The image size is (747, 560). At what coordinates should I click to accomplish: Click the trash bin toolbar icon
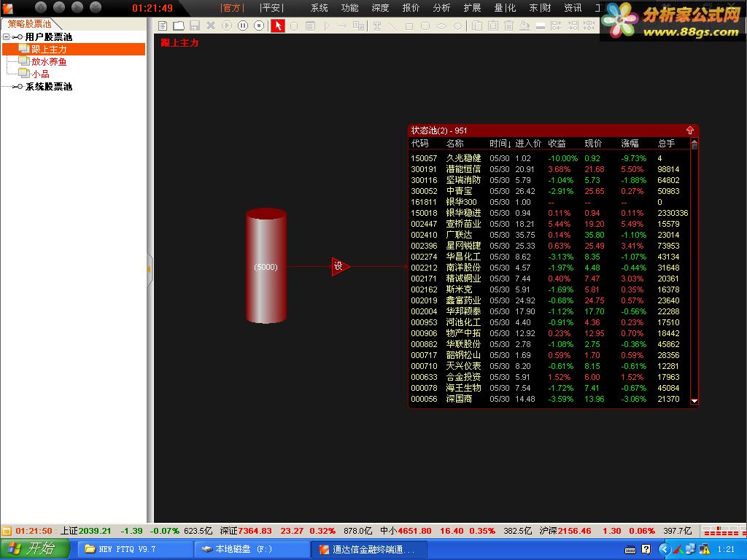pyautogui.click(x=508, y=26)
